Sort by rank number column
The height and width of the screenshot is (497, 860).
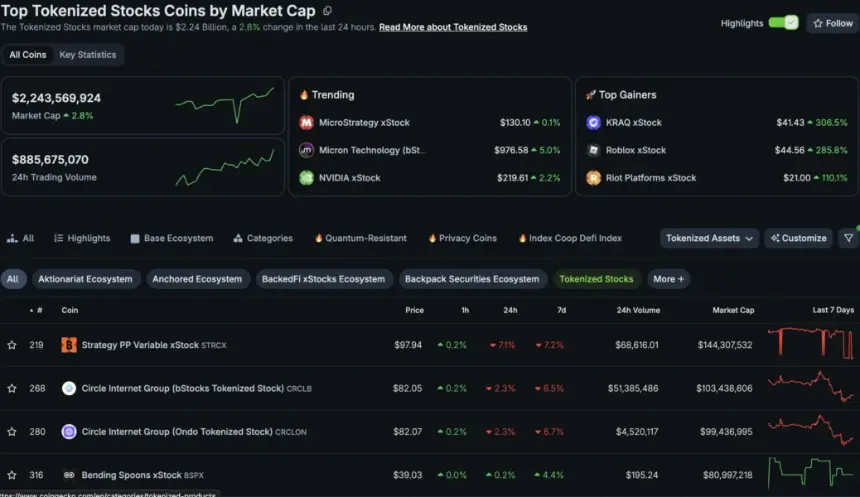(x=36, y=310)
